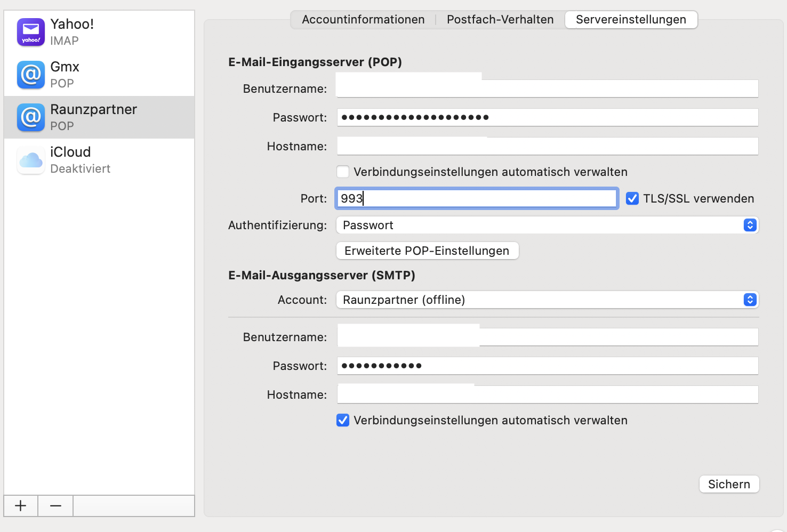Click the Sichern button

[x=729, y=484]
